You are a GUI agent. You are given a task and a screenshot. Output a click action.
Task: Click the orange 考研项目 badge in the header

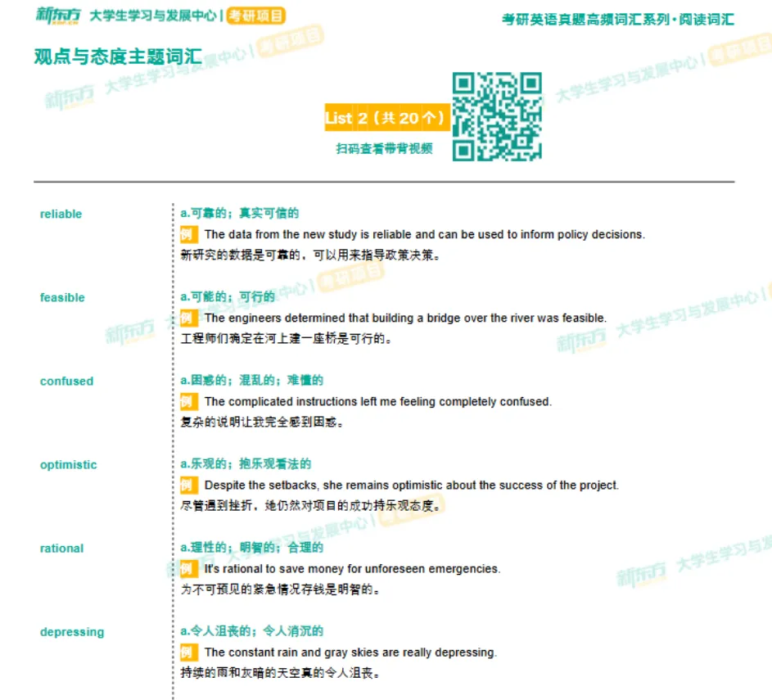tap(256, 16)
